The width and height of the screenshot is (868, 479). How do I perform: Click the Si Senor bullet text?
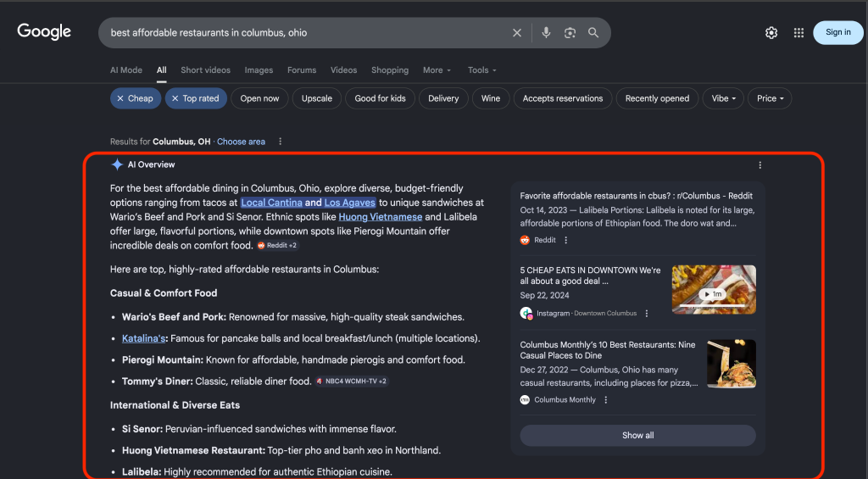point(259,429)
